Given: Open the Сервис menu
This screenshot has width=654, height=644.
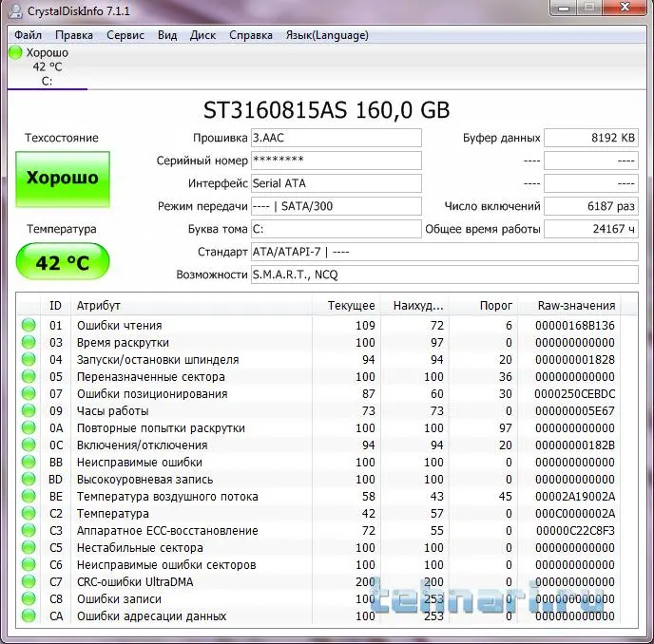Looking at the screenshot, I should point(125,35).
